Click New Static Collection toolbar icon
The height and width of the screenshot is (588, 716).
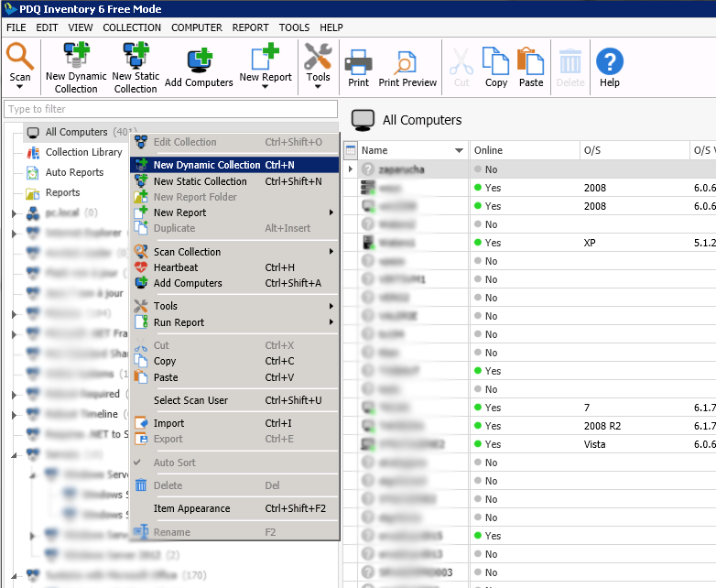(x=136, y=59)
